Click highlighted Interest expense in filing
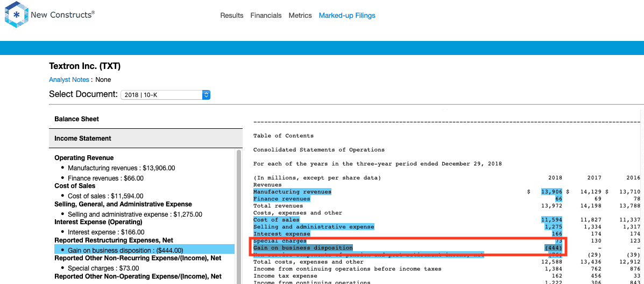Screen dimensions: 644x284 pos(282,234)
